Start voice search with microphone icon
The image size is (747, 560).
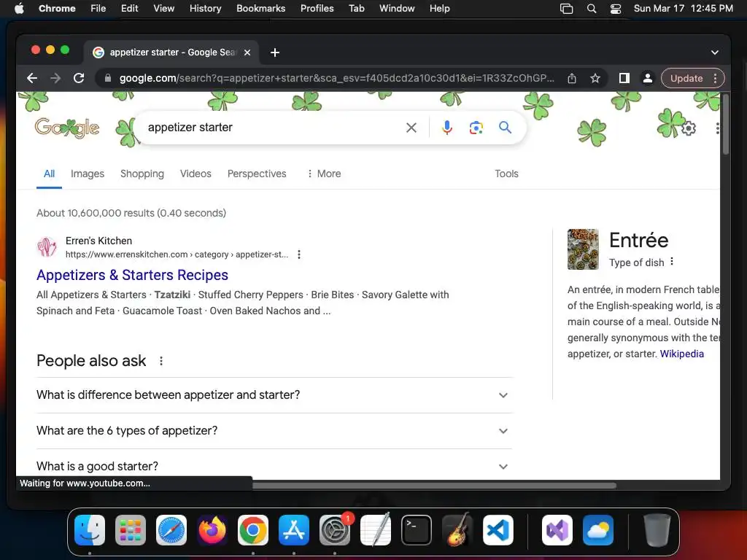[447, 128]
